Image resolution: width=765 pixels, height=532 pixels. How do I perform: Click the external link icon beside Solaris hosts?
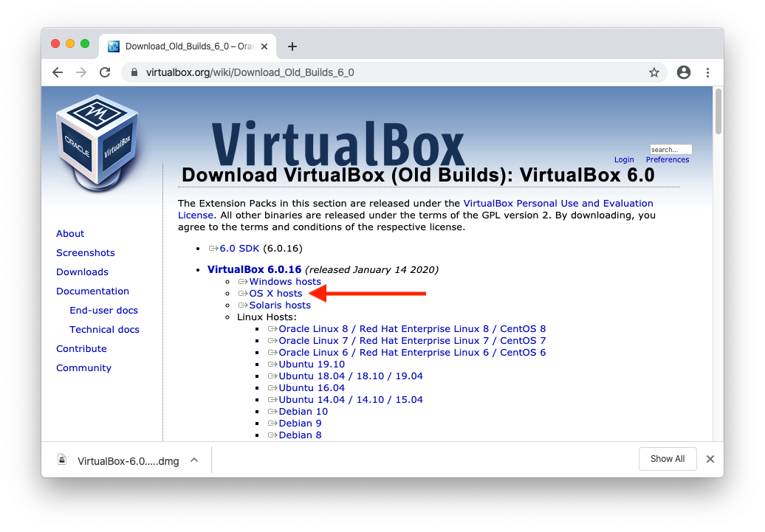[x=243, y=305]
